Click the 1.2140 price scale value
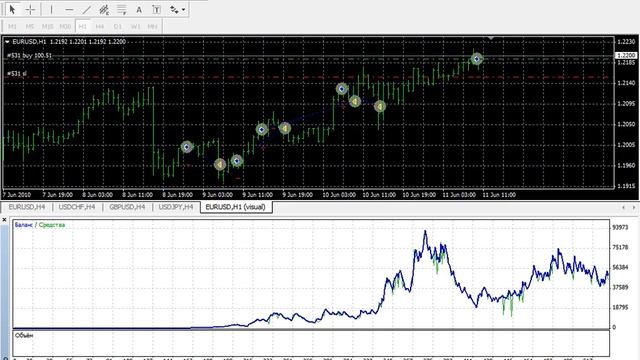This screenshot has width=640, height=360. point(627,83)
